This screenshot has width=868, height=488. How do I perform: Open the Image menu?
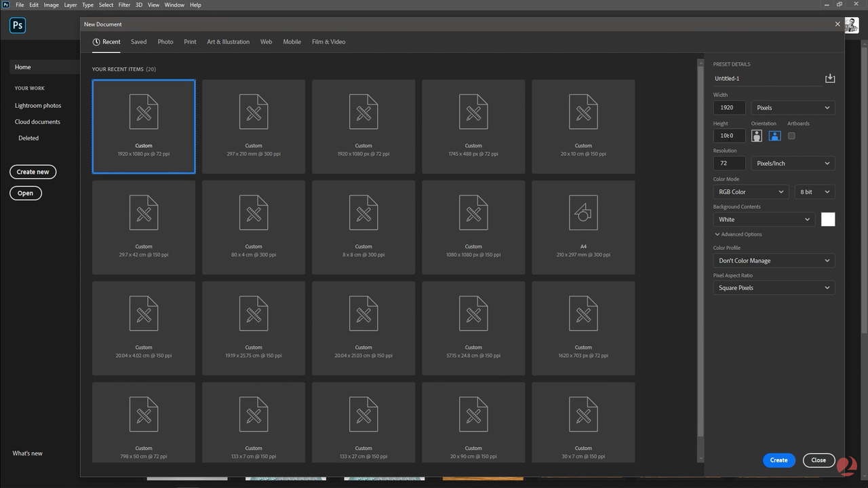click(x=52, y=5)
